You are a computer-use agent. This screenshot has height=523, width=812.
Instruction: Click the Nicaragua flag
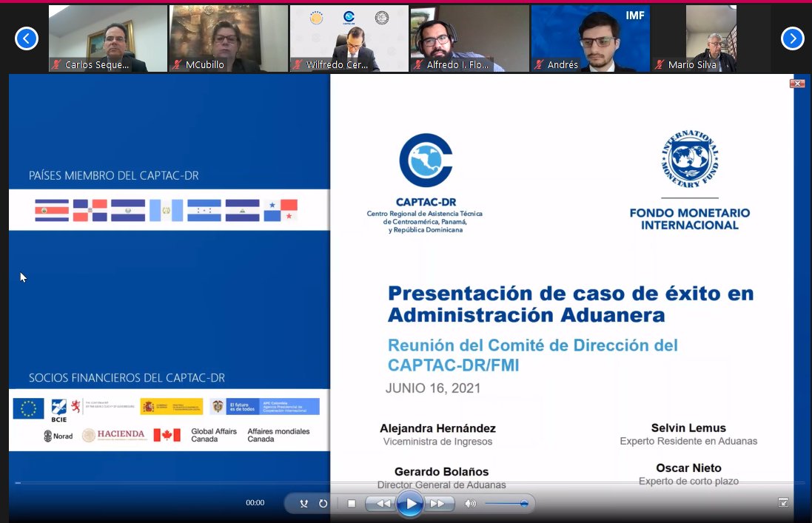click(242, 211)
